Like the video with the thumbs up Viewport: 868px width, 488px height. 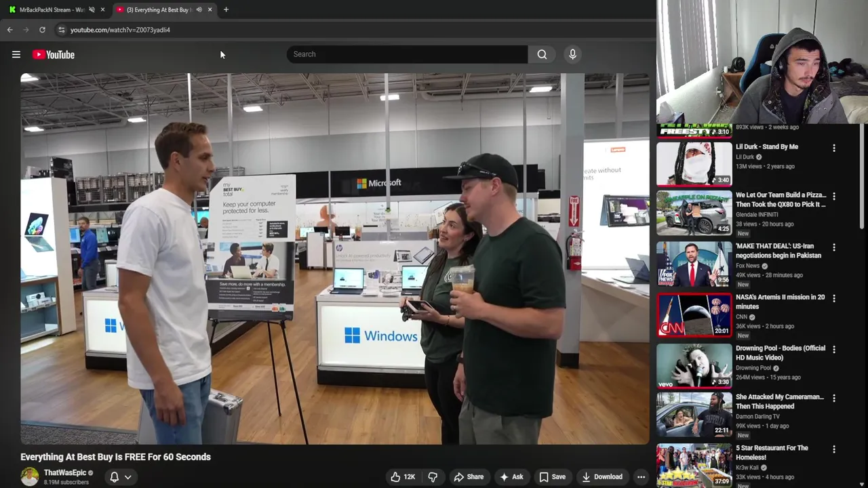click(402, 477)
